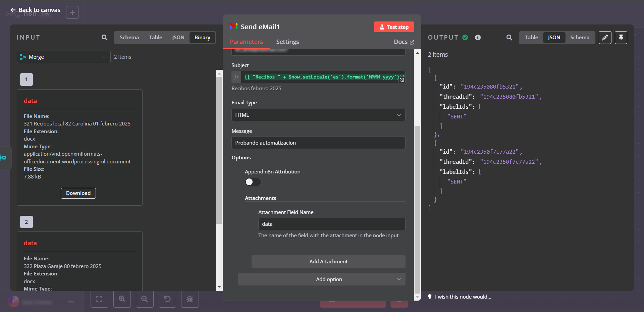Download the first data file
The height and width of the screenshot is (312, 644).
[x=78, y=193]
